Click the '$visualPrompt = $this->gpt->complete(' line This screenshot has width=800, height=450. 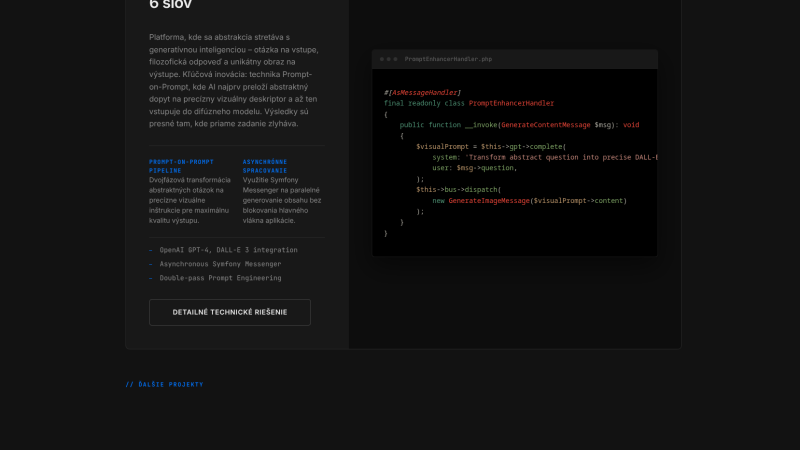click(491, 146)
